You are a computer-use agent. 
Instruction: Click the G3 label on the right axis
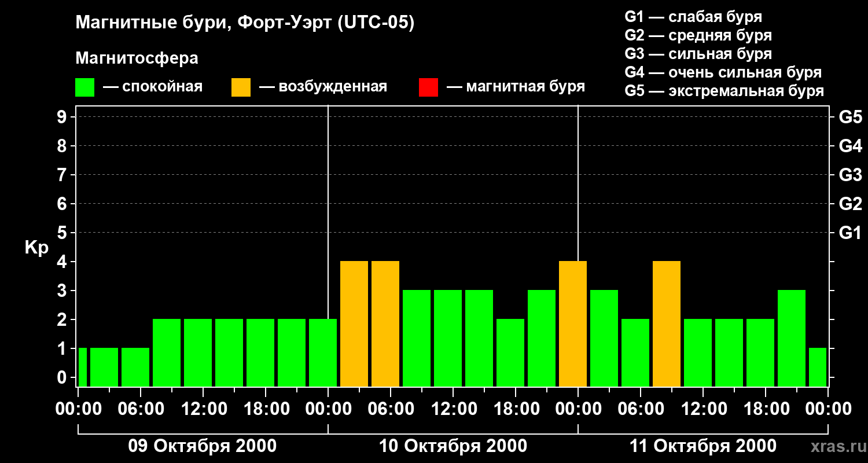tap(850, 175)
